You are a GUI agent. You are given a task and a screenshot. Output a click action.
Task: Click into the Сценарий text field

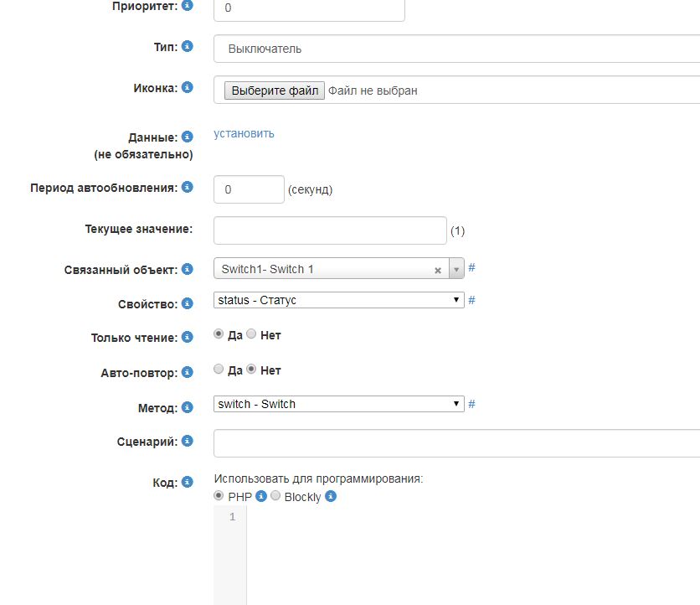click(x=456, y=443)
